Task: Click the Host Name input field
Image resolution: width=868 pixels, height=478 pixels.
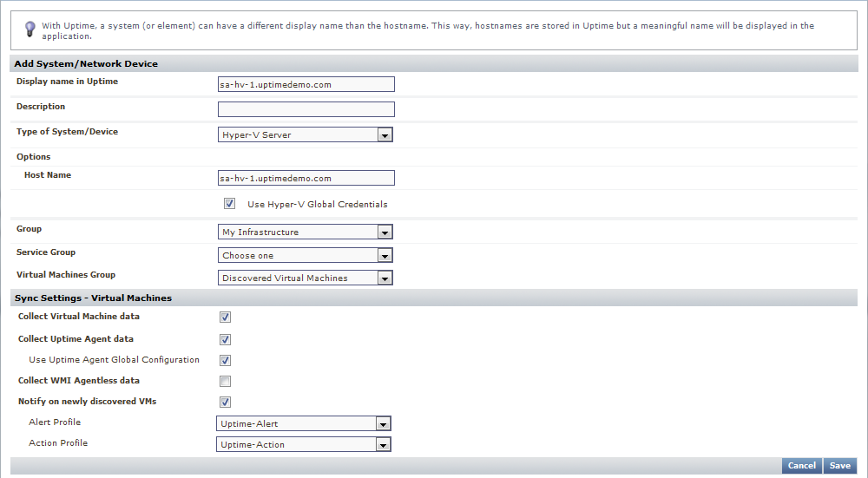Action: 306,178
